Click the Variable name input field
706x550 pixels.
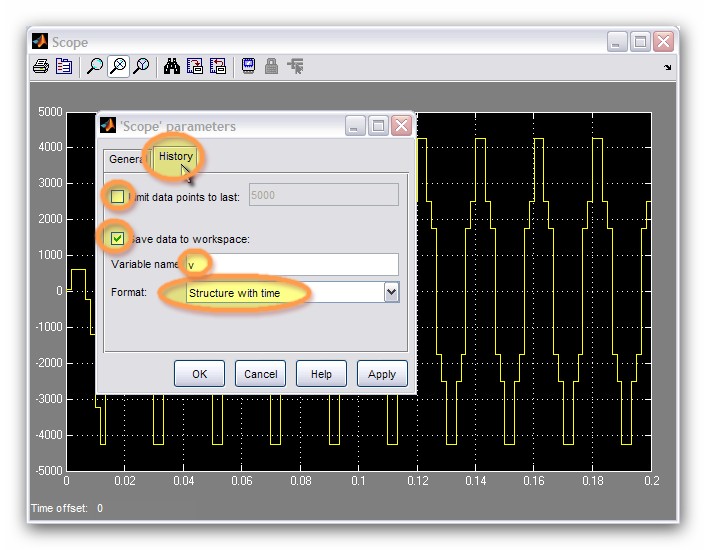[x=295, y=264]
